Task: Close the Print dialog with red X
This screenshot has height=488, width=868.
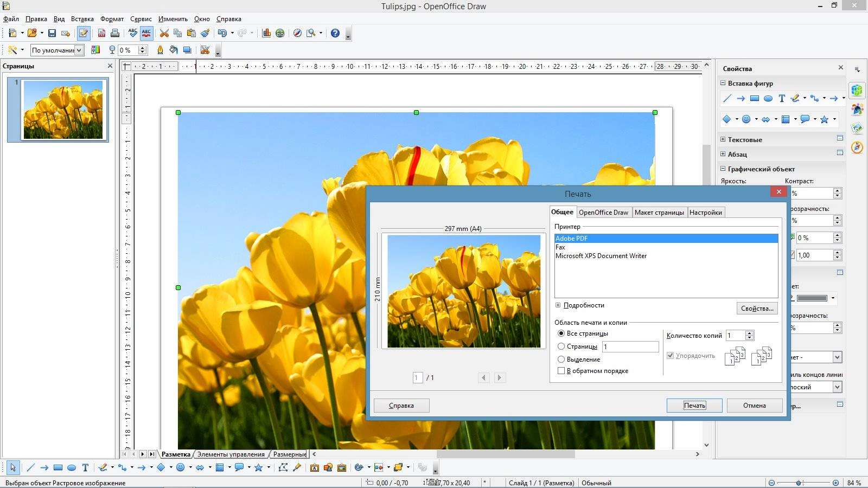Action: click(778, 191)
